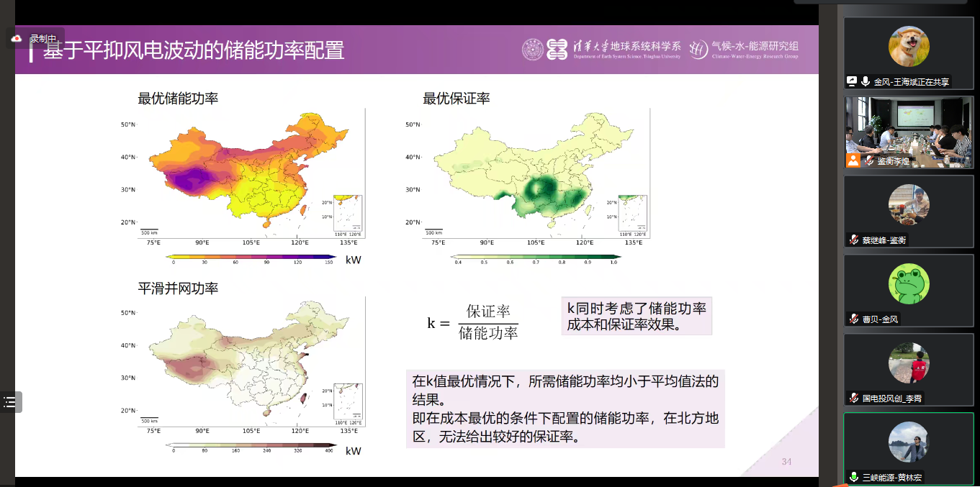
Task: Select the Shiba dog avatar thumbnail
Action: pos(908,46)
